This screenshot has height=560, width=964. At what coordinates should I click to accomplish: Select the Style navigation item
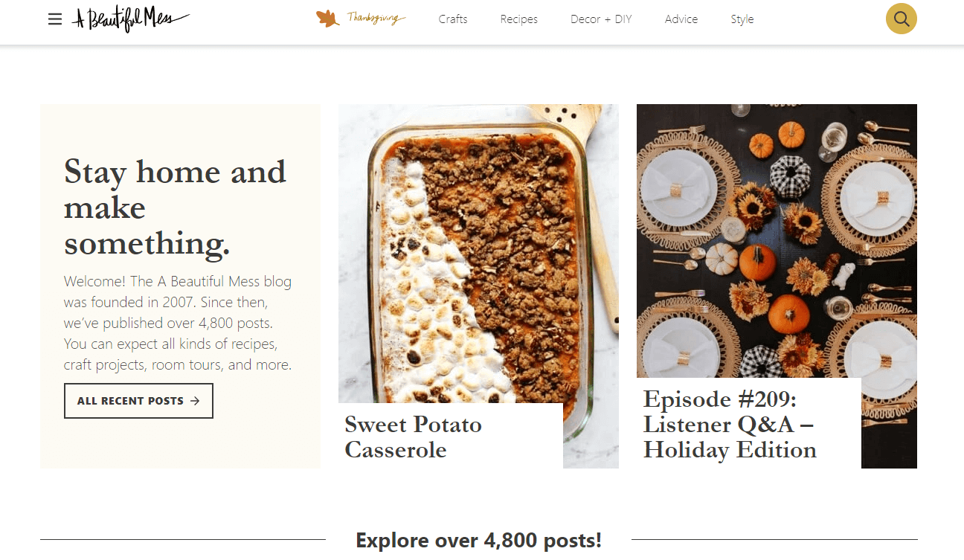742,19
